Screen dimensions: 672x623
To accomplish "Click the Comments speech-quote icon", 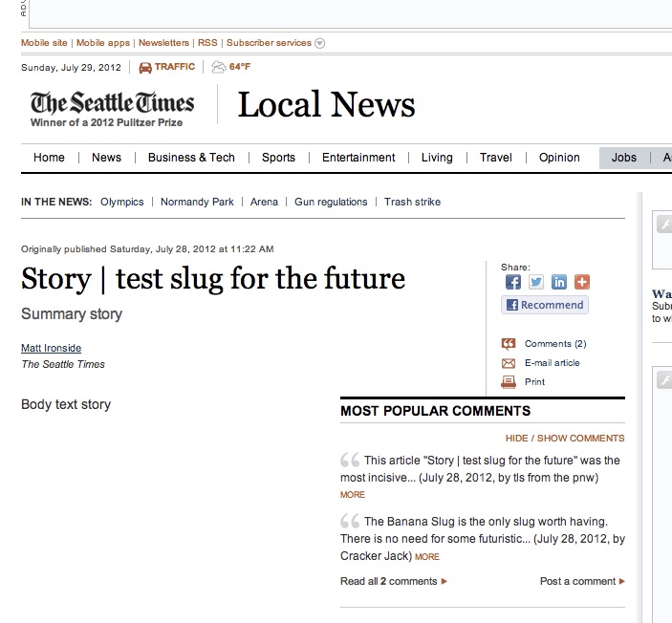I will 509,344.
